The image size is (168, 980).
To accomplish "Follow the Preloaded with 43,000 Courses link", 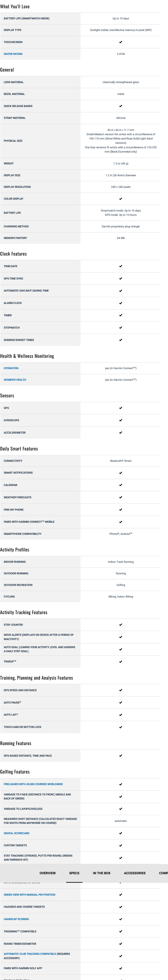I will (33, 784).
